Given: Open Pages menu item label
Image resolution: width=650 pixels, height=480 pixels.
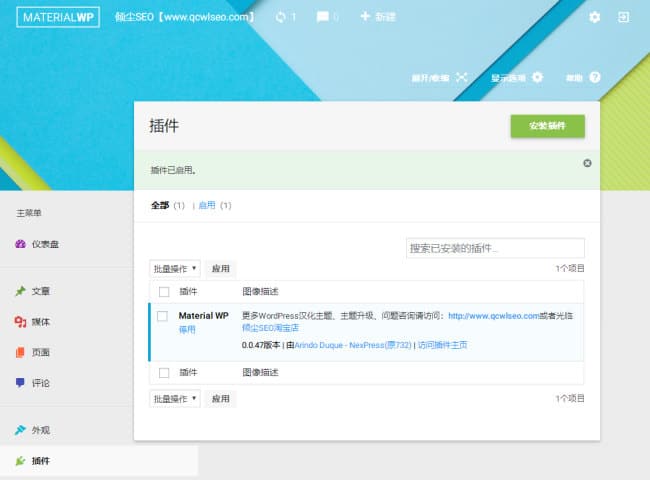Looking at the screenshot, I should click(41, 352).
